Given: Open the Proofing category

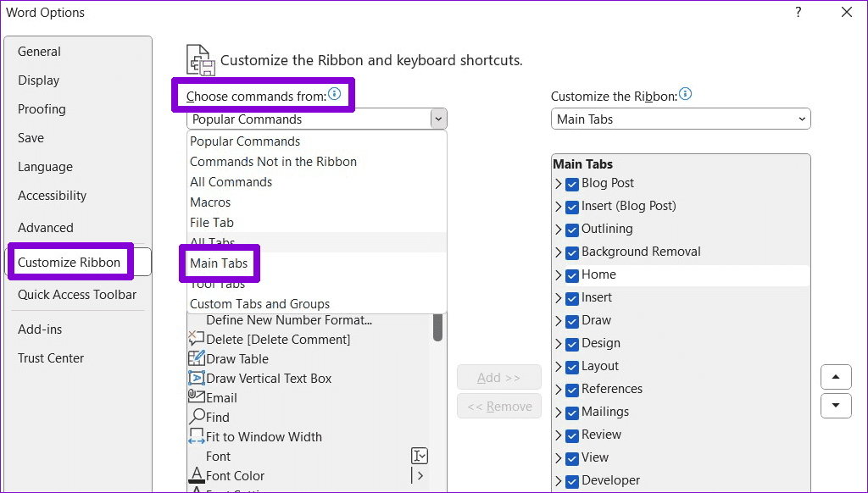Looking at the screenshot, I should (78, 109).
